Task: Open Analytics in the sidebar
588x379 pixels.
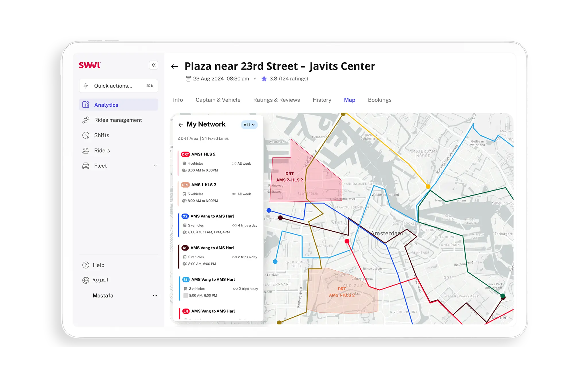Action: 119,105
